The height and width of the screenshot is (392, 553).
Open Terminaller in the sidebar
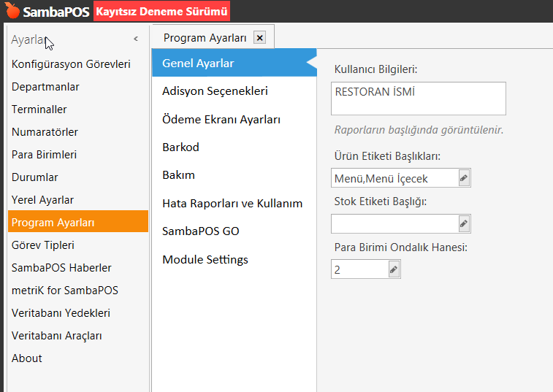39,109
